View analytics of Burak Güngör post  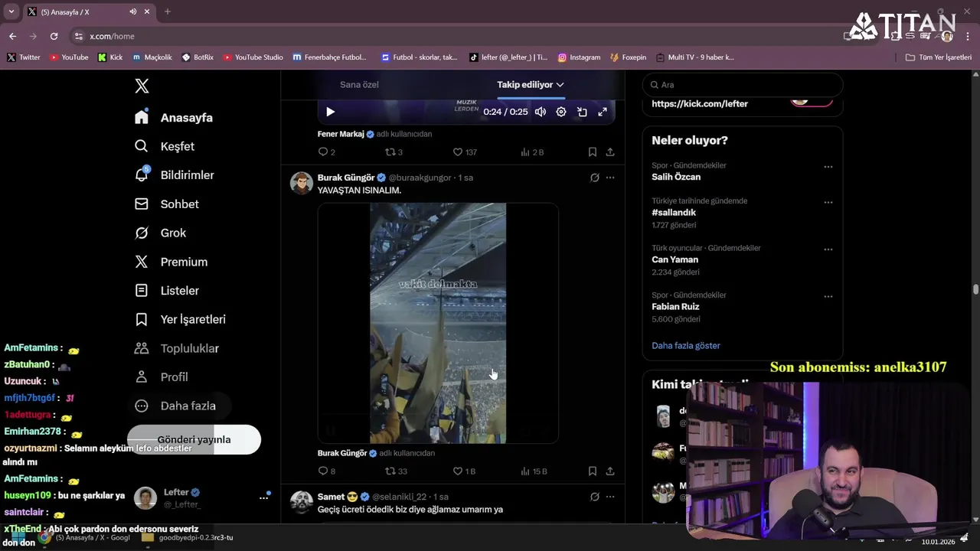point(534,471)
